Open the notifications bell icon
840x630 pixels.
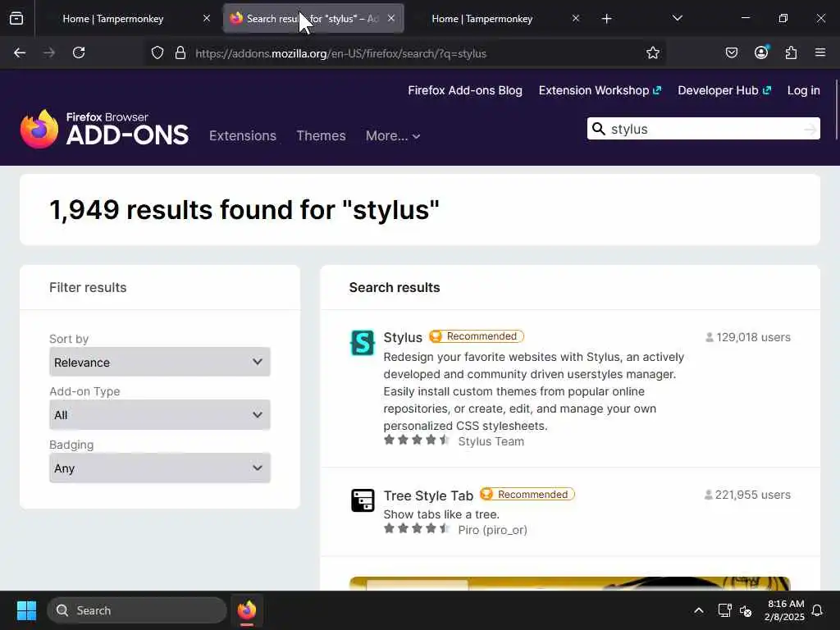818,610
